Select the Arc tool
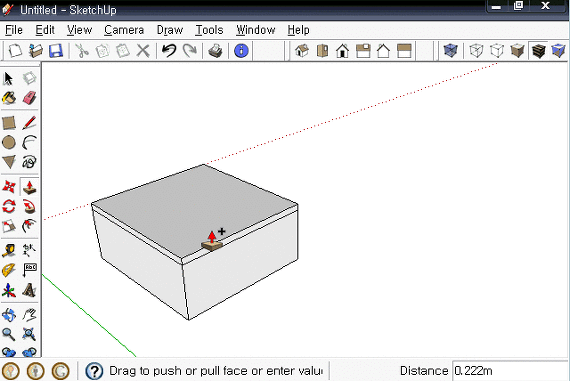Screen dimensions: 570x381 pyautogui.click(x=29, y=143)
